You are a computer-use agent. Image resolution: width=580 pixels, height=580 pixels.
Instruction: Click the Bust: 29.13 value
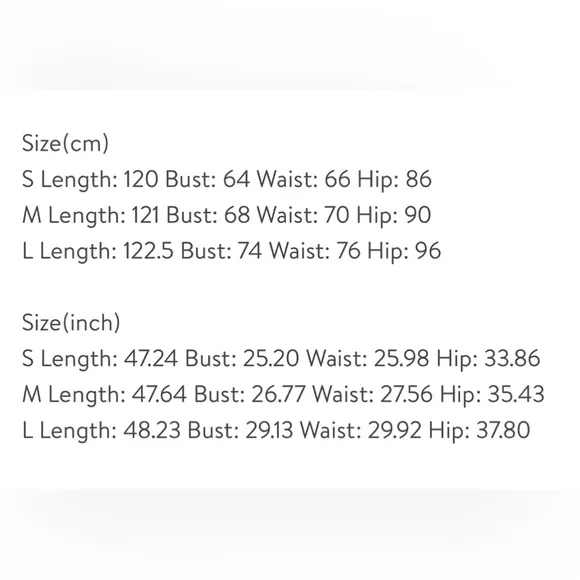(240, 431)
